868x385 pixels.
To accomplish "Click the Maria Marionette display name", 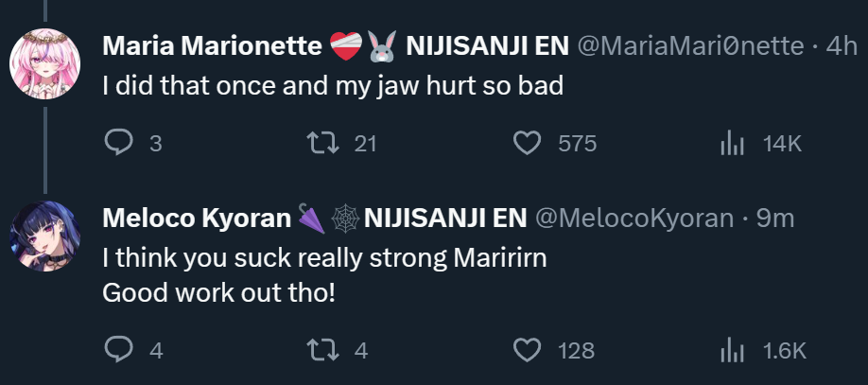I will [x=211, y=45].
